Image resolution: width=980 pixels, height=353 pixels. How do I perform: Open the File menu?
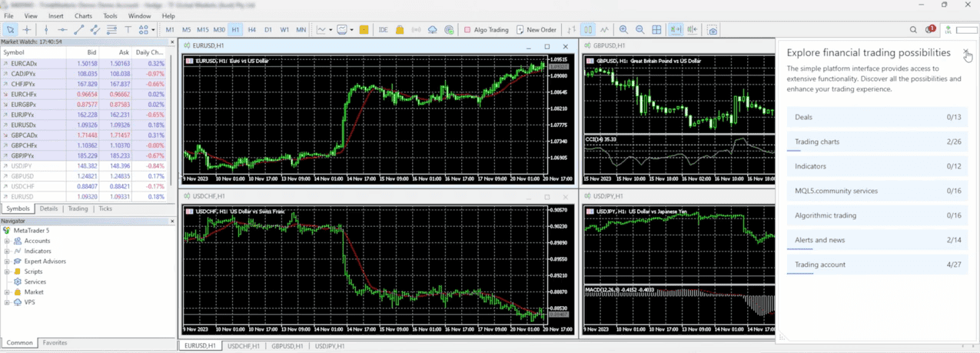coord(9,15)
